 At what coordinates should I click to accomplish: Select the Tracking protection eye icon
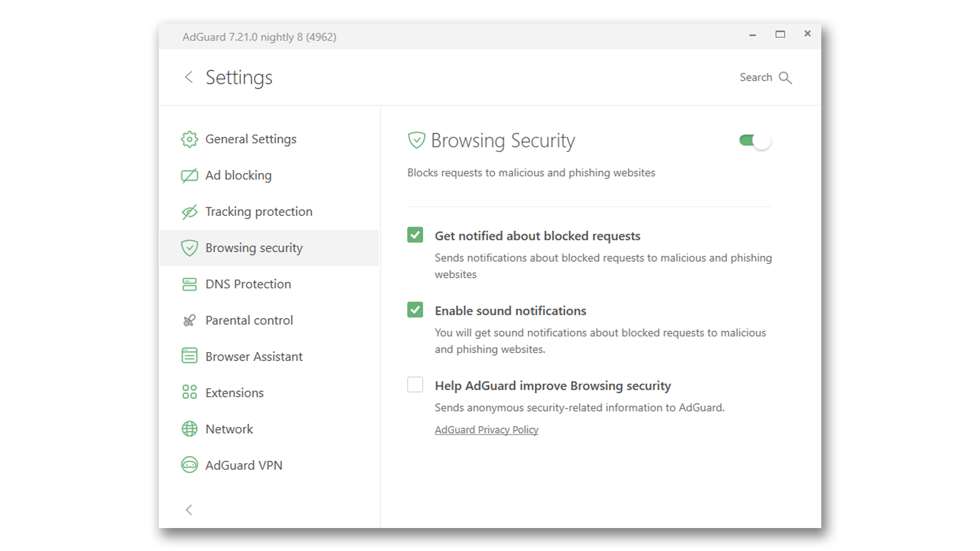coord(189,211)
